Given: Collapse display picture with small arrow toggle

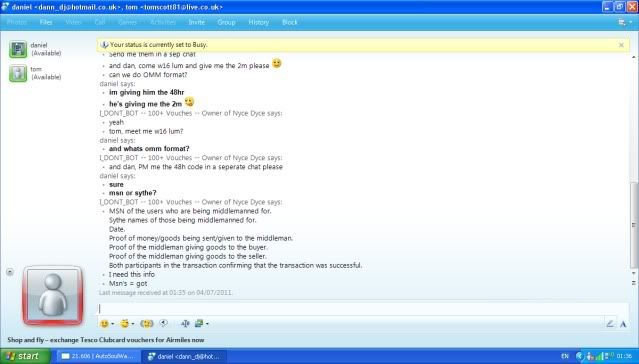Looking at the screenshot, I should click(10, 272).
